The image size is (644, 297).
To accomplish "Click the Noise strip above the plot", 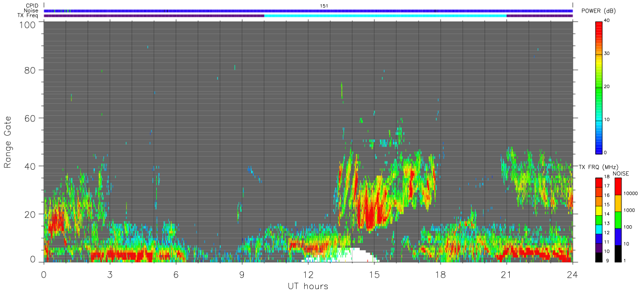I will pyautogui.click(x=308, y=10).
